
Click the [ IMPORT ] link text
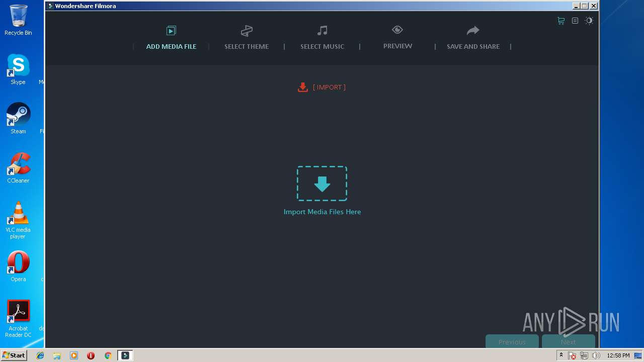click(x=329, y=87)
